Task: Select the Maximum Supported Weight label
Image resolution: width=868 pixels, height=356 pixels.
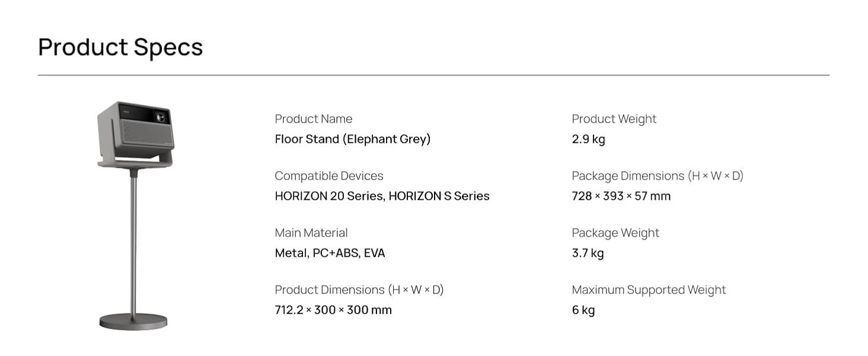Action: (649, 290)
